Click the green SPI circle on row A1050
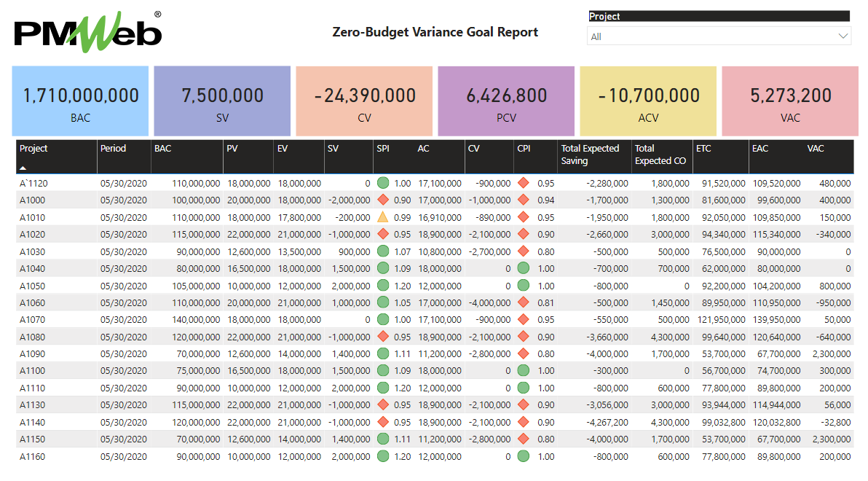Viewport: 868px width, 481px height. click(382, 286)
